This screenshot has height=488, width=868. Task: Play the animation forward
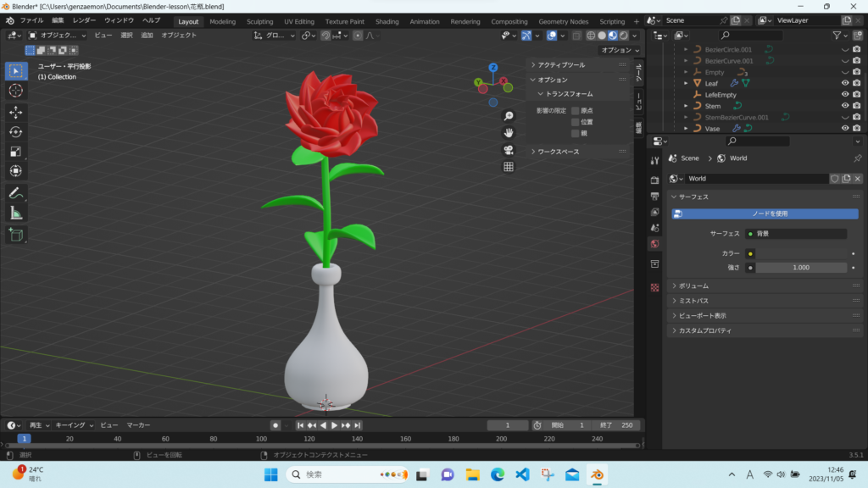click(334, 425)
